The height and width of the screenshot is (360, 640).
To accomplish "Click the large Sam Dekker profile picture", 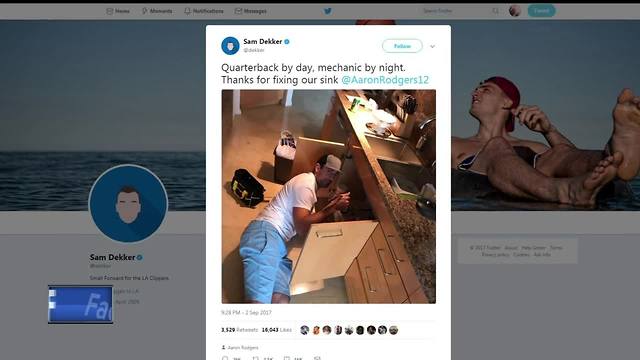I will [128, 203].
